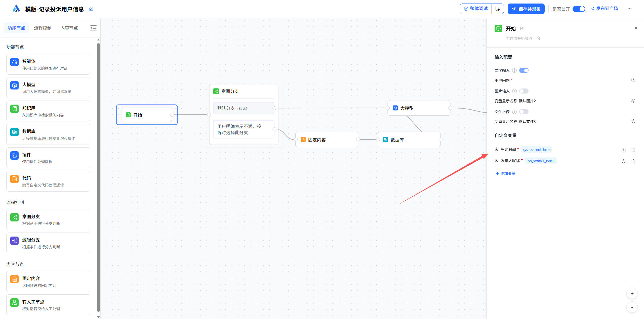The width and height of the screenshot is (644, 319).
Task: Delete the 发送人昵称 variable
Action: tap(633, 161)
